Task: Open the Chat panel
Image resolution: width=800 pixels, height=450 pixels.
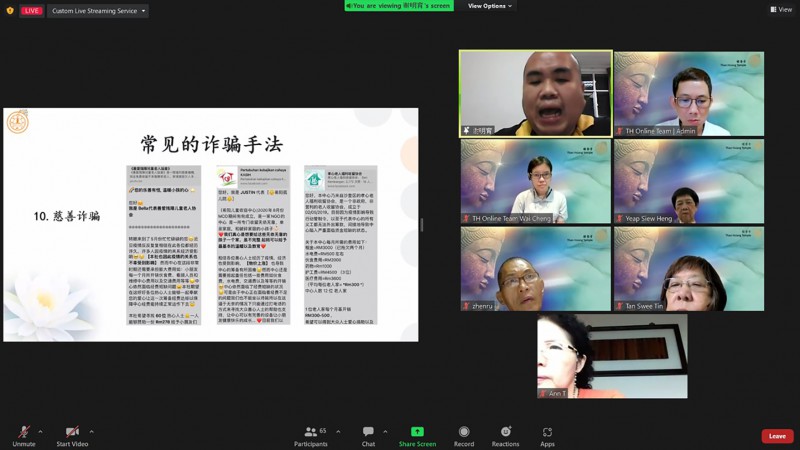Action: [368, 435]
